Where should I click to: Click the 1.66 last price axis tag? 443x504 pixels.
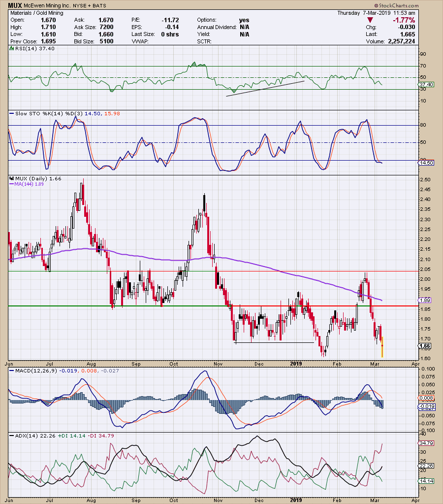[425, 346]
